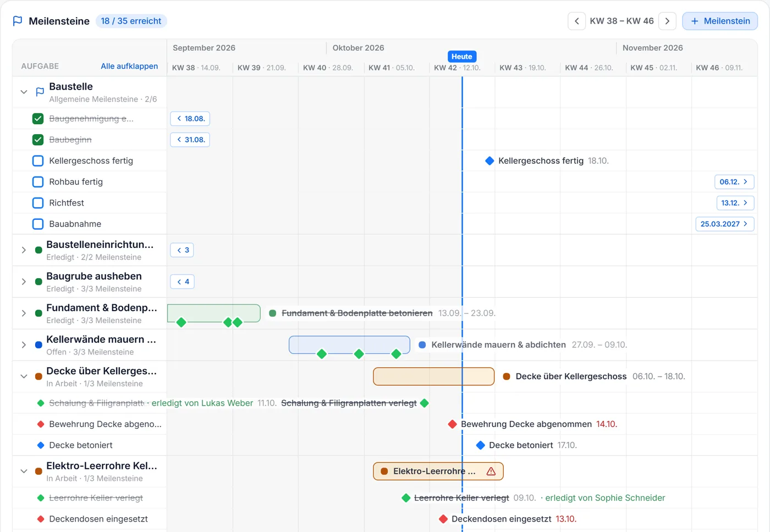The height and width of the screenshot is (532, 770).
Task: Check the Bauabnahme milestone checkbox
Action: 38,224
